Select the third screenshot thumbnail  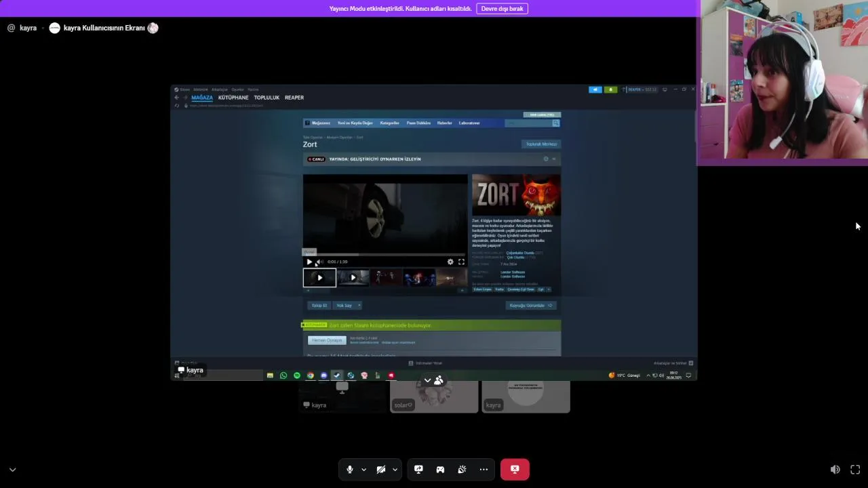[386, 278]
